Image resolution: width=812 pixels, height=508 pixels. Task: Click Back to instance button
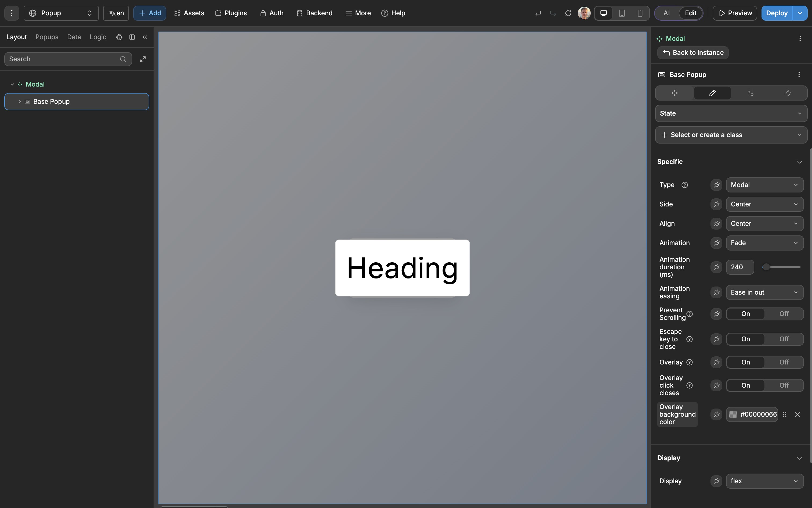tap(693, 53)
